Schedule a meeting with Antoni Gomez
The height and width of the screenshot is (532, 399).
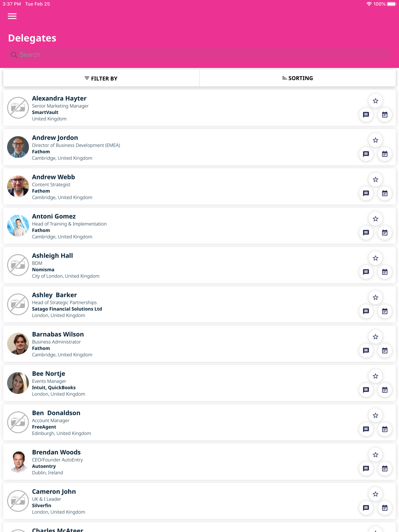tap(385, 233)
